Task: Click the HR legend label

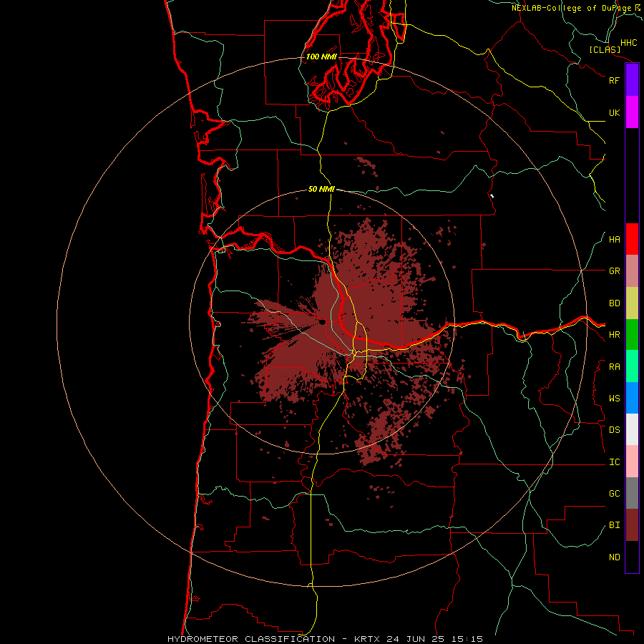Action: [x=614, y=335]
